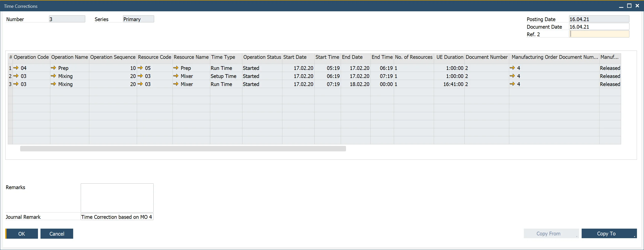This screenshot has width=644, height=250.
Task: Click link arrow beside Prep operation name
Action: [x=53, y=68]
